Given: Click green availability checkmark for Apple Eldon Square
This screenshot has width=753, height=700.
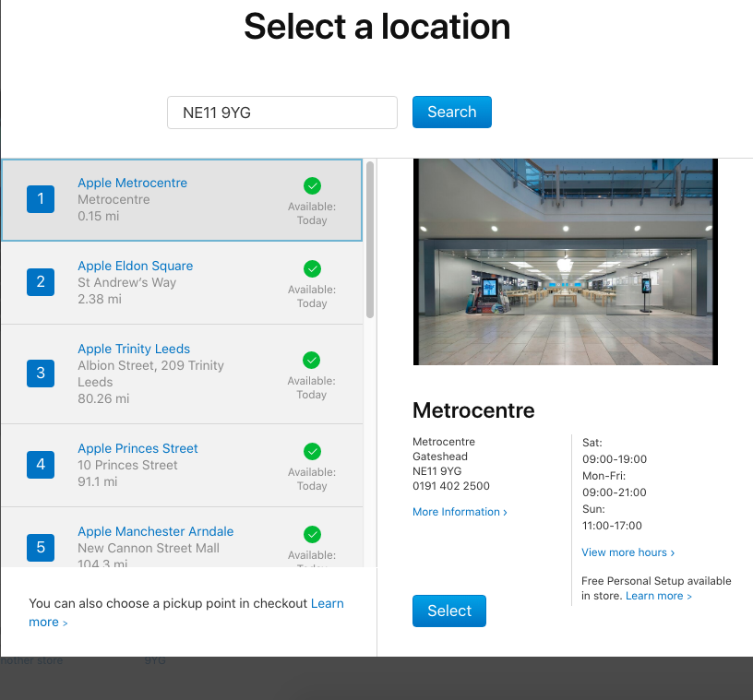Looking at the screenshot, I should (x=312, y=269).
